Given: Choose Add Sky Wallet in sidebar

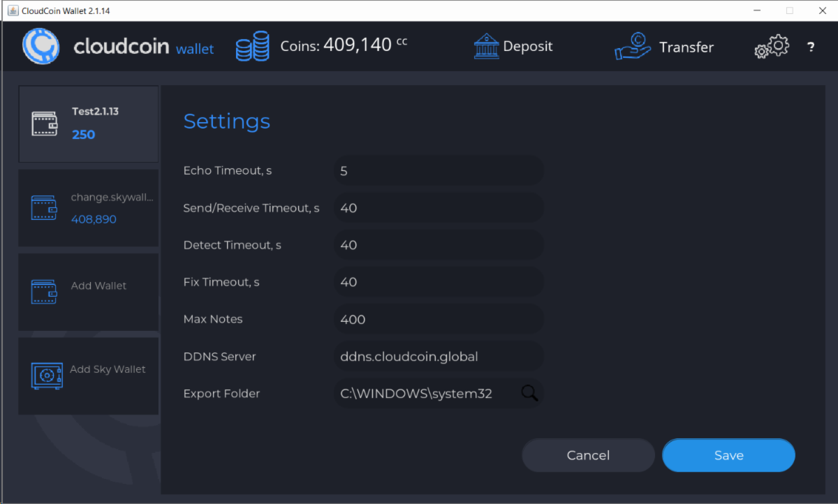Looking at the screenshot, I should pos(89,376).
